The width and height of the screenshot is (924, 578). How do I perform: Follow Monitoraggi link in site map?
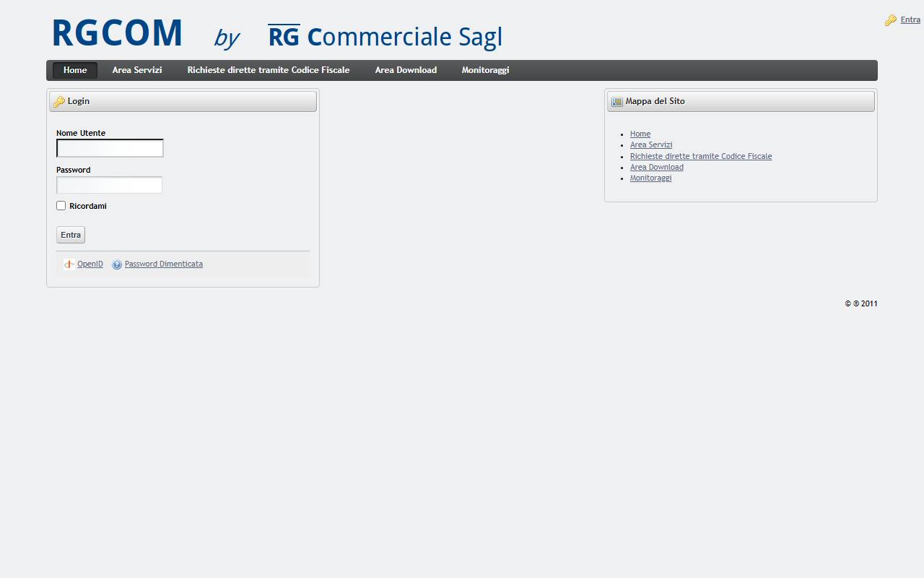tap(650, 178)
